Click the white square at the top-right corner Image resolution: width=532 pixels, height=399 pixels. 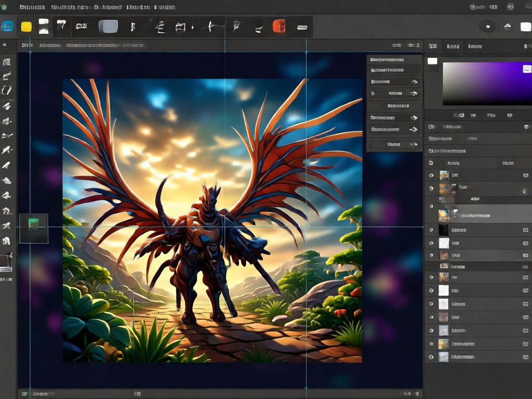[x=526, y=27]
